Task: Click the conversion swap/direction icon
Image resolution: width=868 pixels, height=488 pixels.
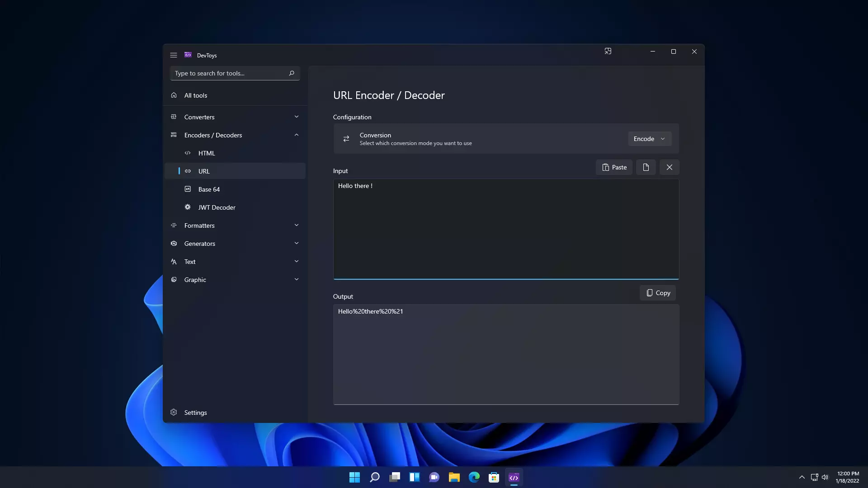Action: coord(346,138)
